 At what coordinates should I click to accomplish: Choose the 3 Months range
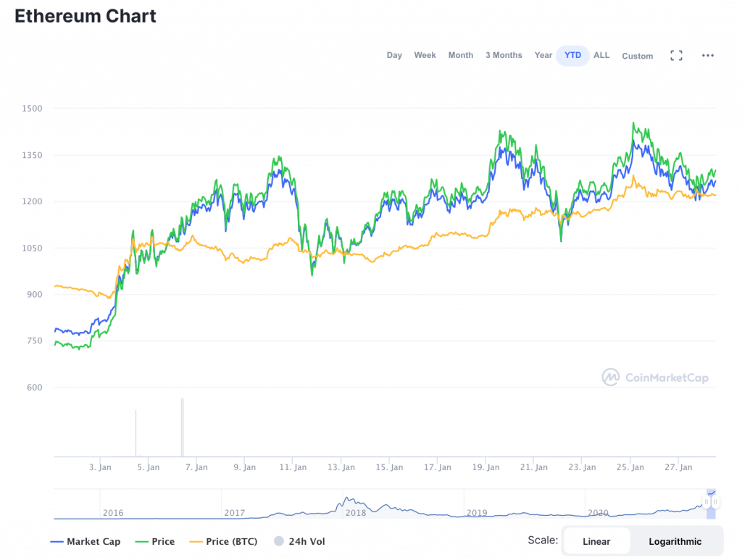tap(504, 55)
